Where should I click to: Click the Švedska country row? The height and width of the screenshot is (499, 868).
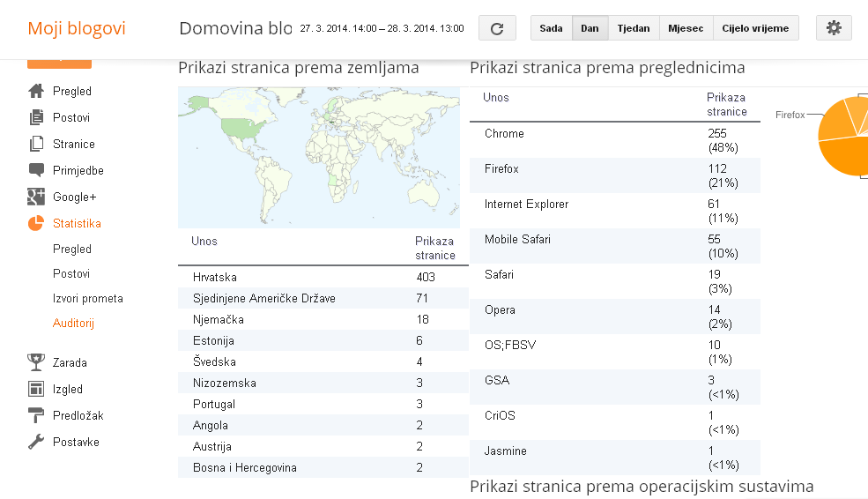tap(323, 361)
